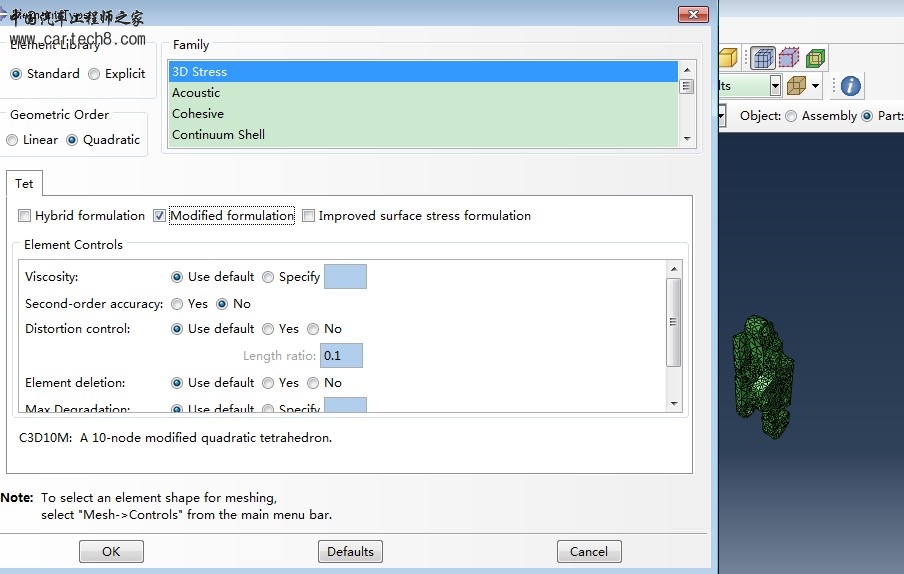Select Acoustic in Family list
This screenshot has width=904, height=574.
[423, 93]
